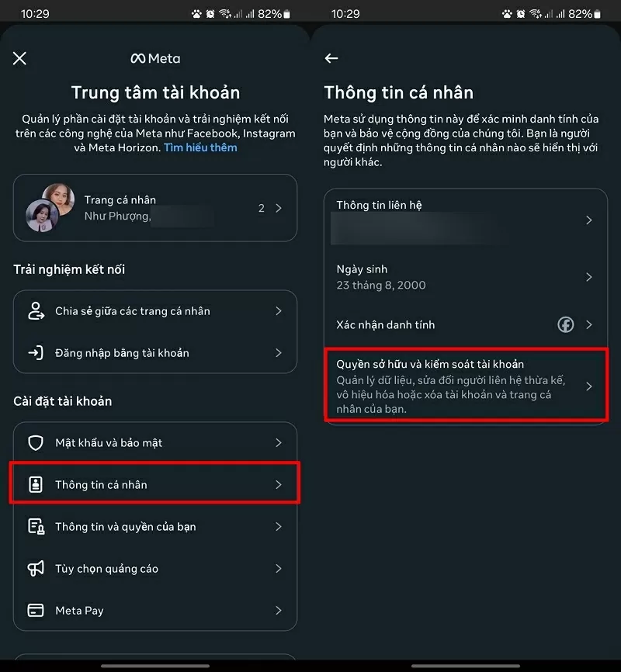The image size is (621, 672).
Task: Tap the Chia sẻ giữa các trang cá nhân icon
Action: (36, 311)
